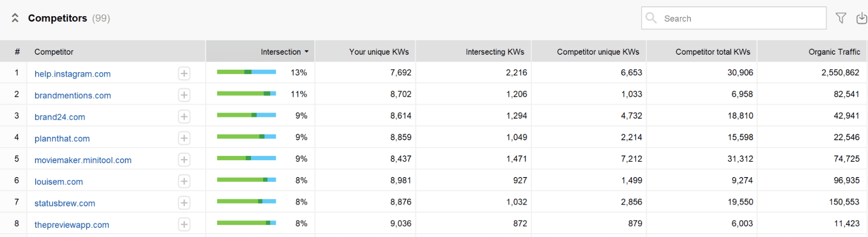Collapse the Competitors section with double chevron

click(x=15, y=18)
